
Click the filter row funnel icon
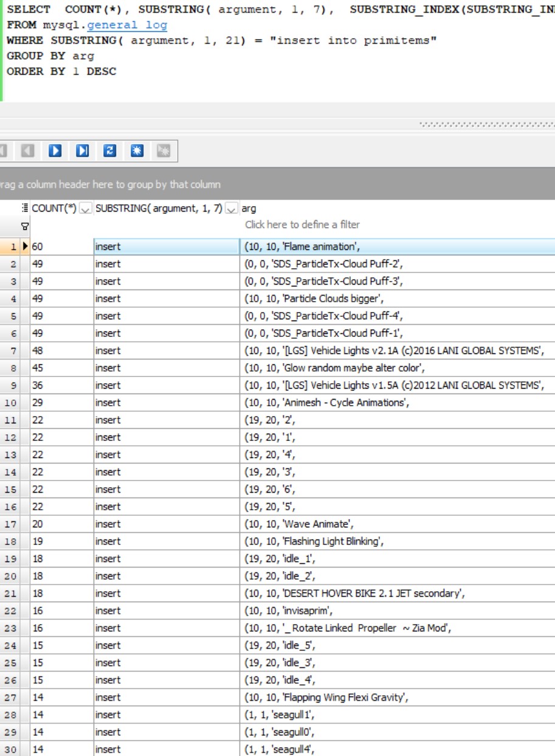[x=25, y=226]
